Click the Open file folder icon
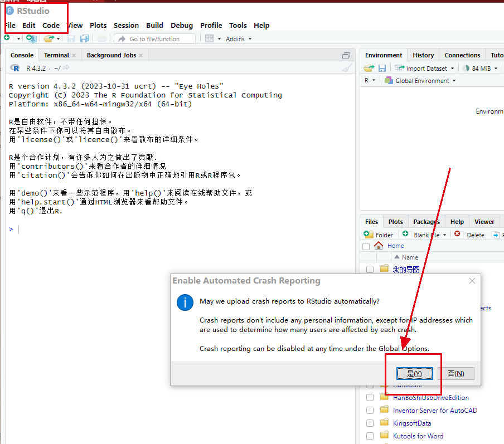This screenshot has height=444, width=504. pyautogui.click(x=49, y=38)
